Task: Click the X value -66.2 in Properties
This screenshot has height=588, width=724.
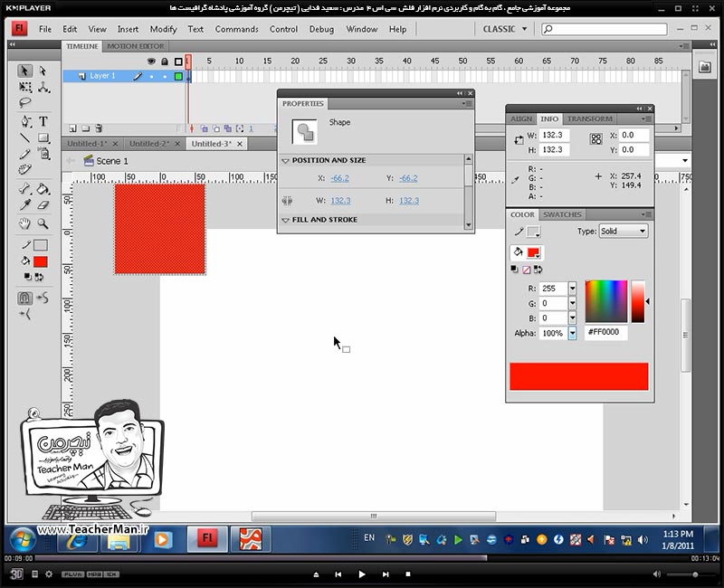Action: 340,178
